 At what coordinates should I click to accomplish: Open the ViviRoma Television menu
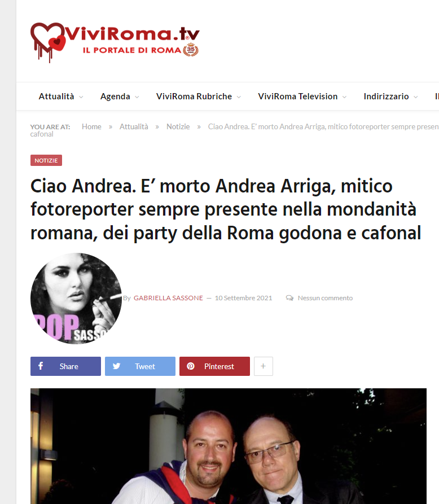[x=297, y=97]
